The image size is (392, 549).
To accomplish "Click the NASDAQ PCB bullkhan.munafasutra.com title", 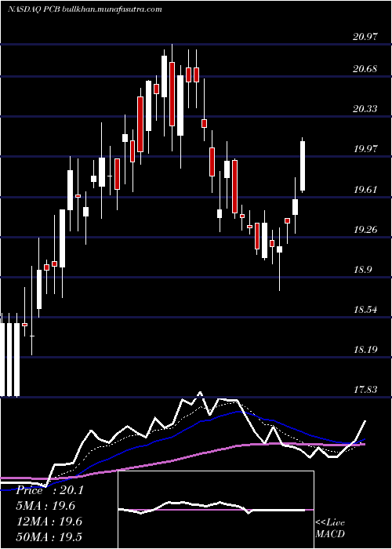I will pyautogui.click(x=85, y=9).
